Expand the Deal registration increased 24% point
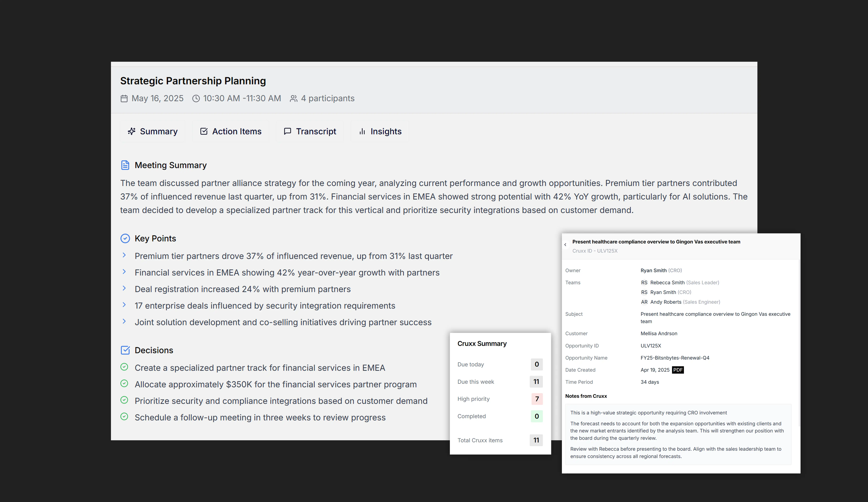 [x=124, y=288]
